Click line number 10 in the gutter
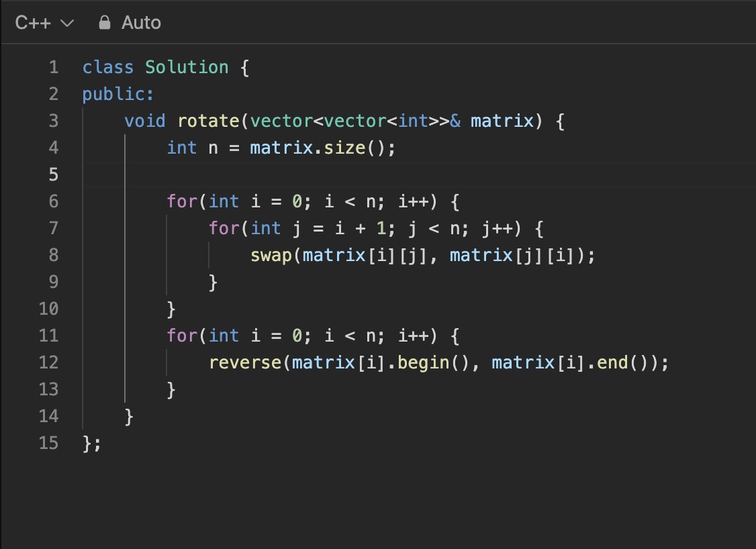Screen dimensions: 756x549 [49, 309]
